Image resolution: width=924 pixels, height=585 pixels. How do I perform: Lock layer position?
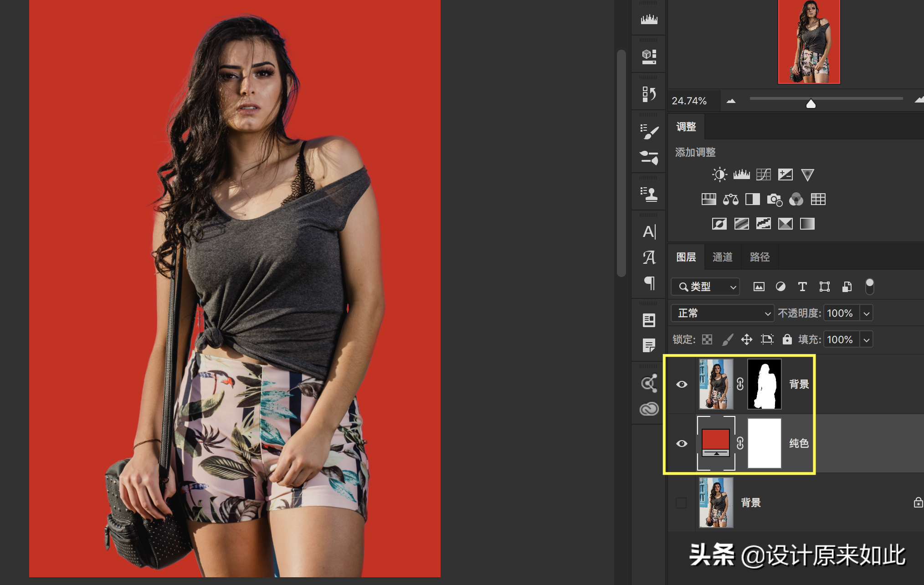coord(746,339)
